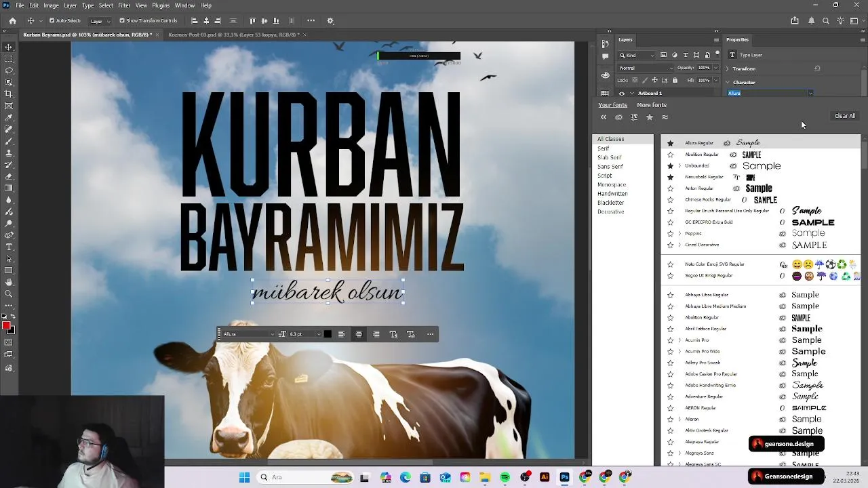The width and height of the screenshot is (868, 488).
Task: Show similar fonts filter icon
Action: (665, 117)
